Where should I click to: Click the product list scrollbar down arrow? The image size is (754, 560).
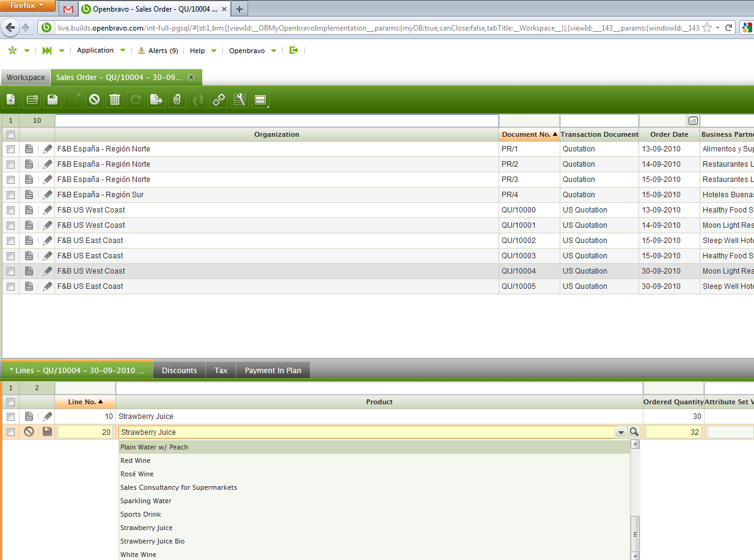coord(635,556)
